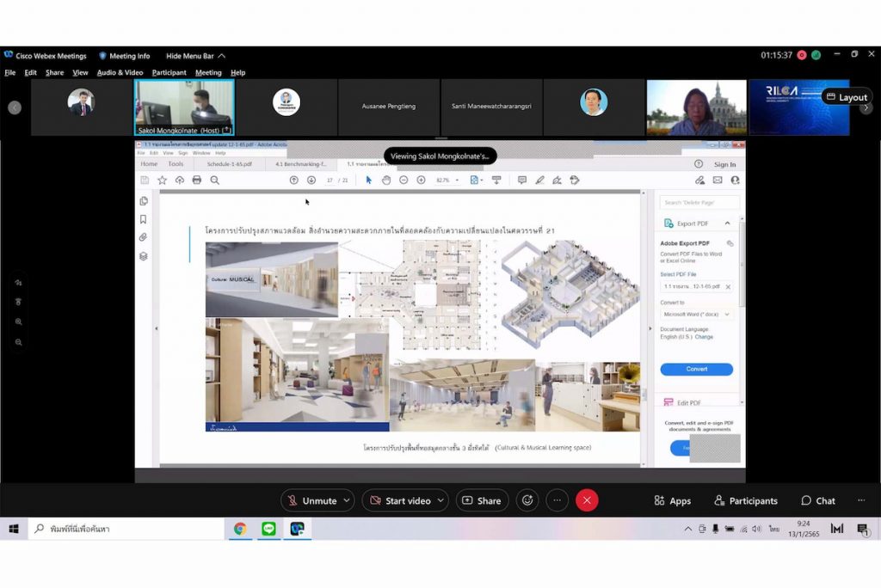Open the more options ellipsis in call controls
Screen dimensions: 881x588
tap(557, 500)
